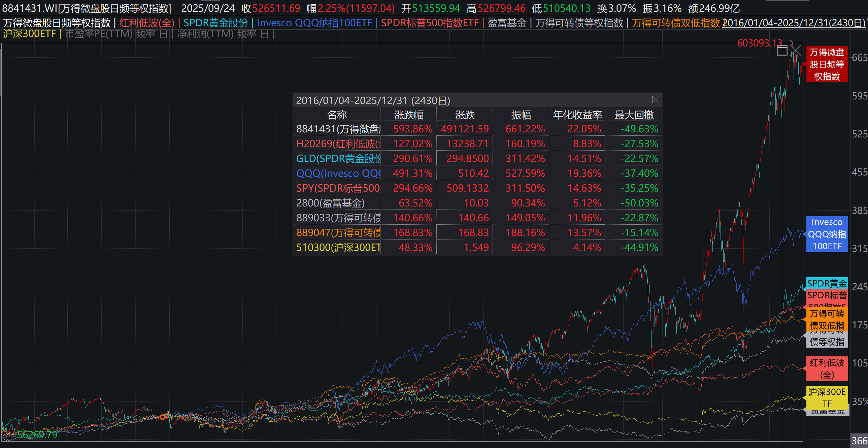The image size is (868, 448).
Task: Click the cyan SPDR黄金 price tag
Action: pos(827,283)
